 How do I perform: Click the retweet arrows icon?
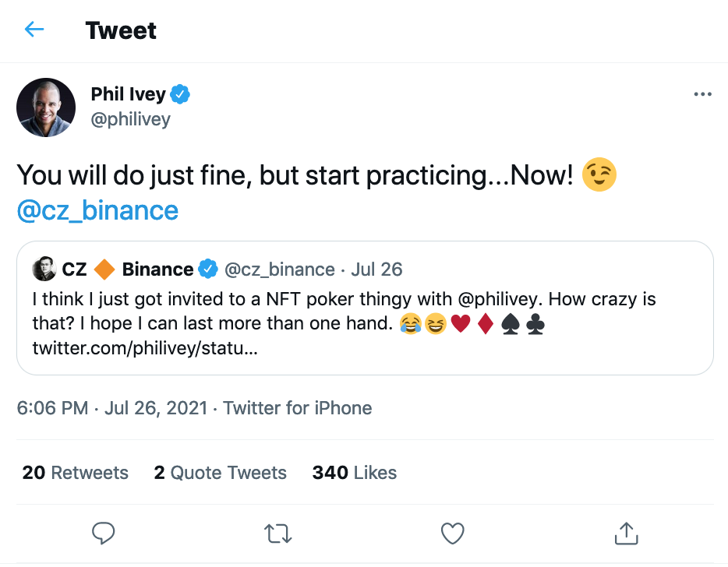(277, 534)
